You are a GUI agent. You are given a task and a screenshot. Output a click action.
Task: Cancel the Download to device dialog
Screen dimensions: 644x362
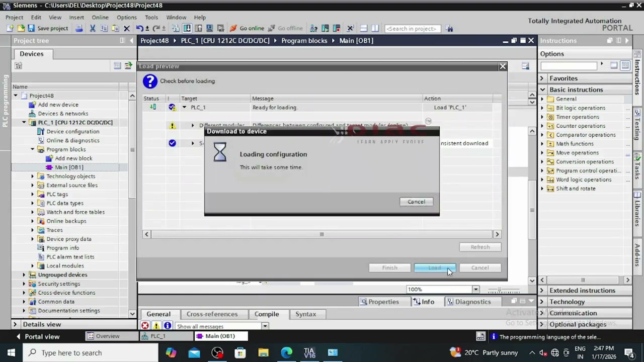(x=416, y=202)
